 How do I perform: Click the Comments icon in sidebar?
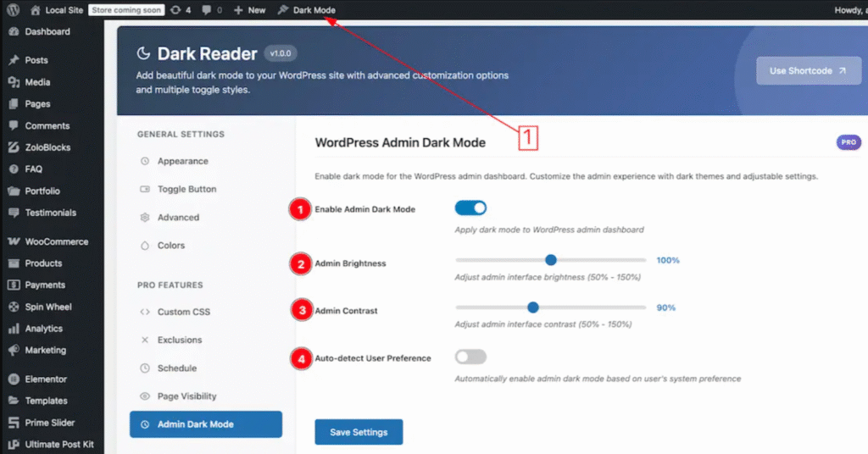click(14, 125)
